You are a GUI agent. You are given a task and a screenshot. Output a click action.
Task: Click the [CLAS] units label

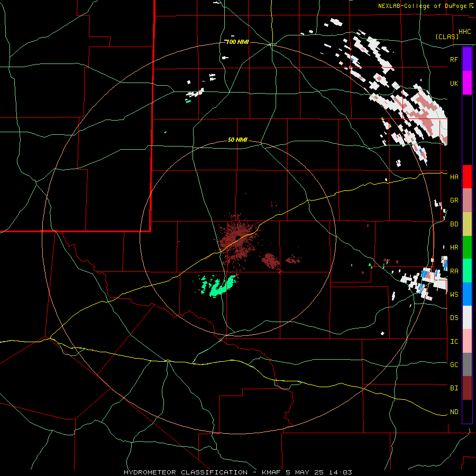[447, 36]
